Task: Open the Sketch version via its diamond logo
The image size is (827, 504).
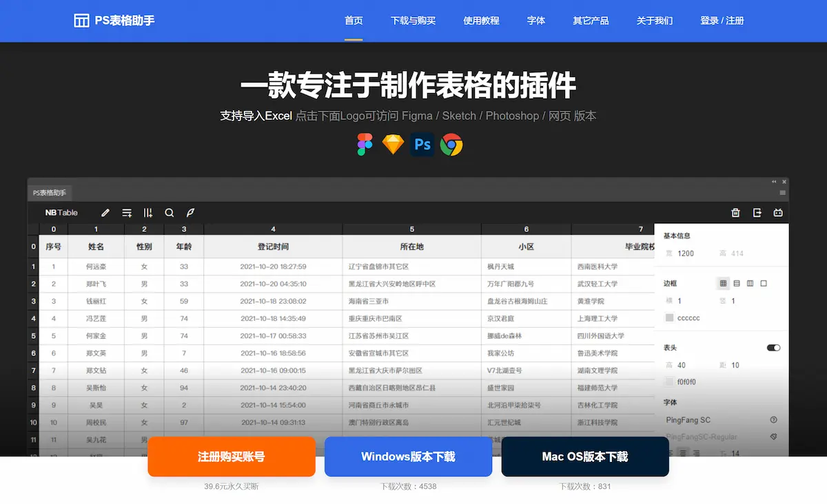Action: pyautogui.click(x=394, y=145)
